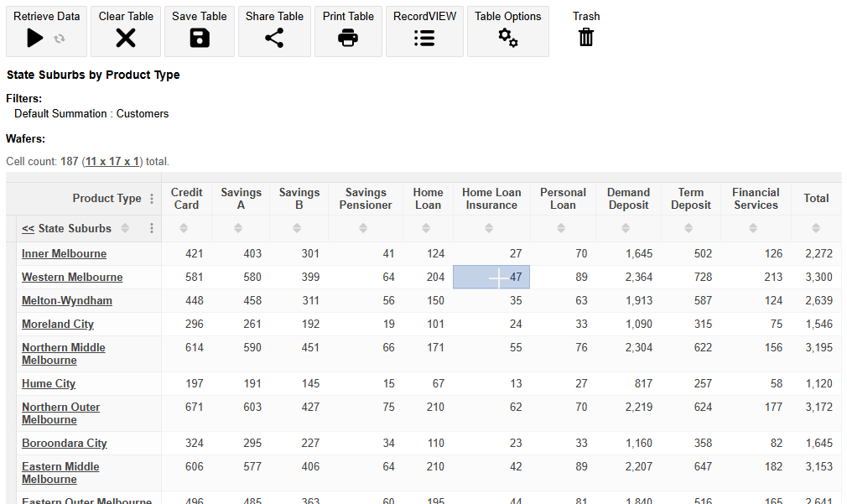Select the highlighted Home Loan Insurance cell

(x=491, y=277)
